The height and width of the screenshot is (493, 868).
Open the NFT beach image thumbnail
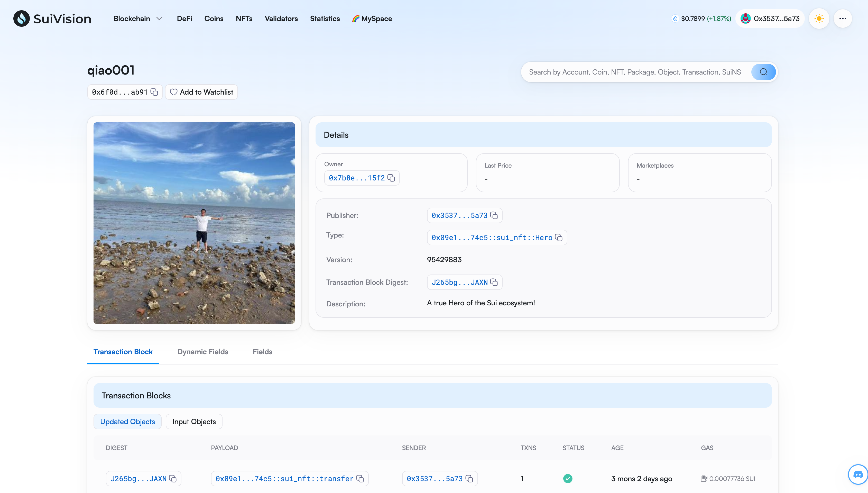(194, 223)
